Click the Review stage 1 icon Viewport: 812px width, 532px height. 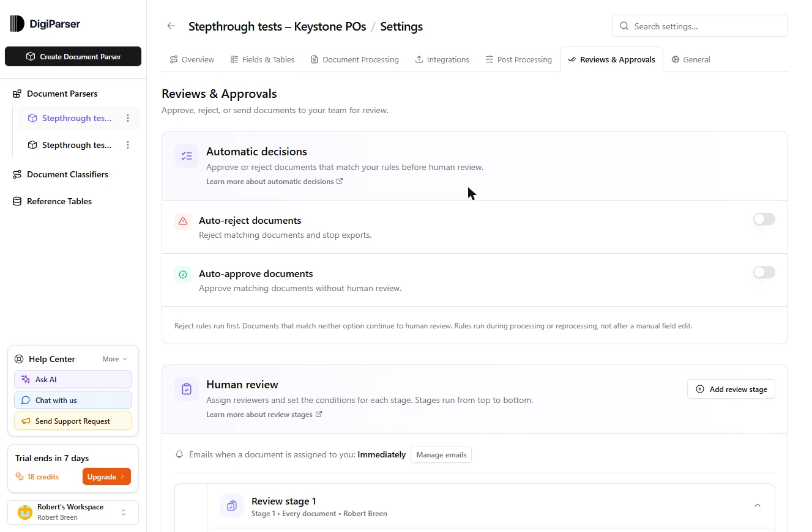(x=232, y=506)
